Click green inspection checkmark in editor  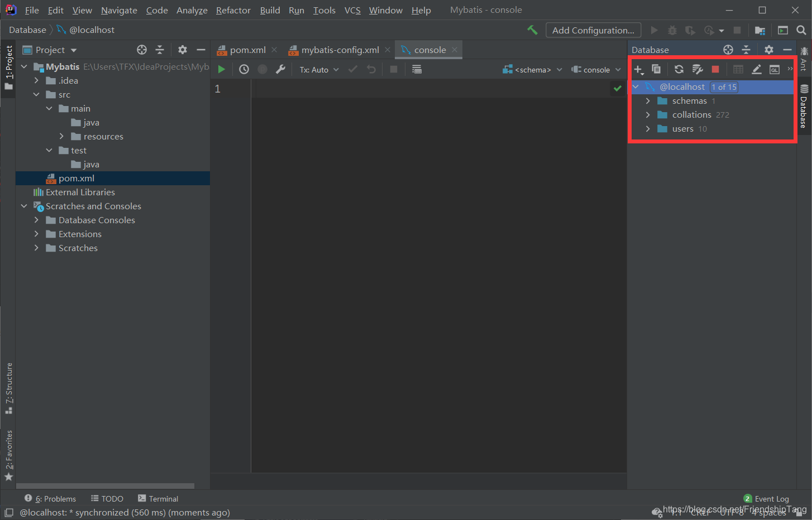point(617,88)
